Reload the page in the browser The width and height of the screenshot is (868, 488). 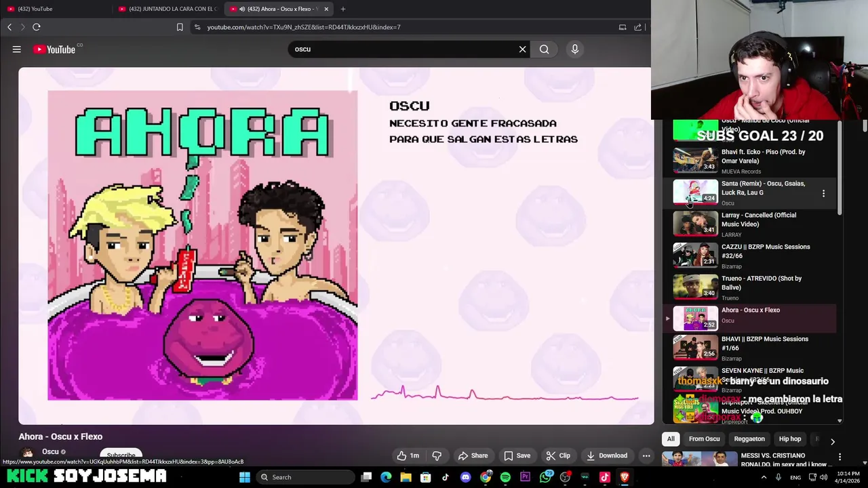tap(37, 27)
